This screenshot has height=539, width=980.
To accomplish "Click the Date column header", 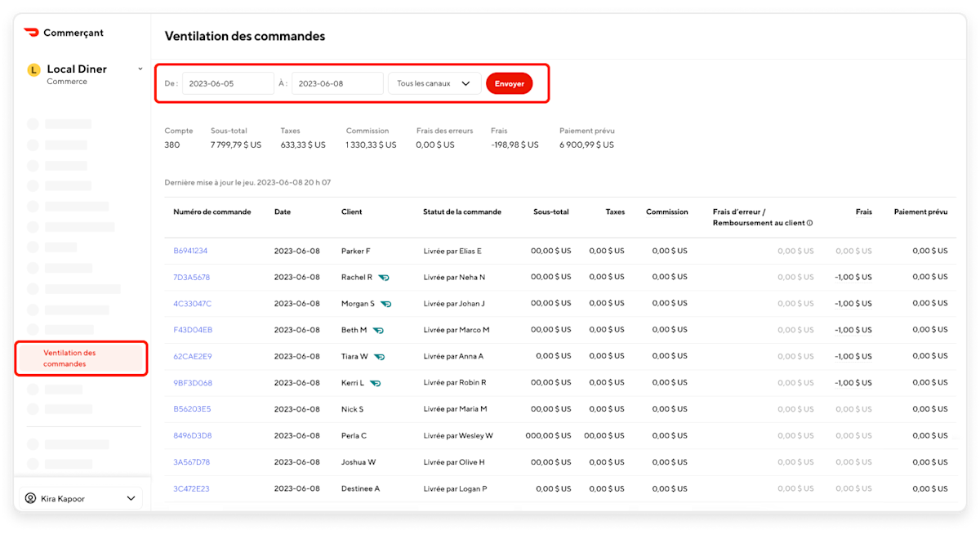I will (283, 212).
